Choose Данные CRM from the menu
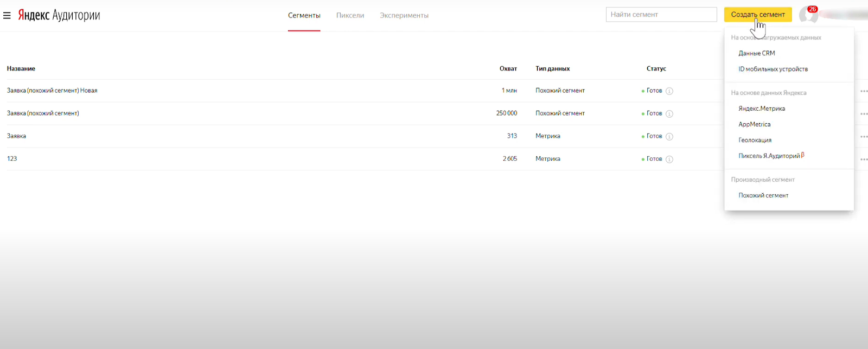 [x=757, y=53]
